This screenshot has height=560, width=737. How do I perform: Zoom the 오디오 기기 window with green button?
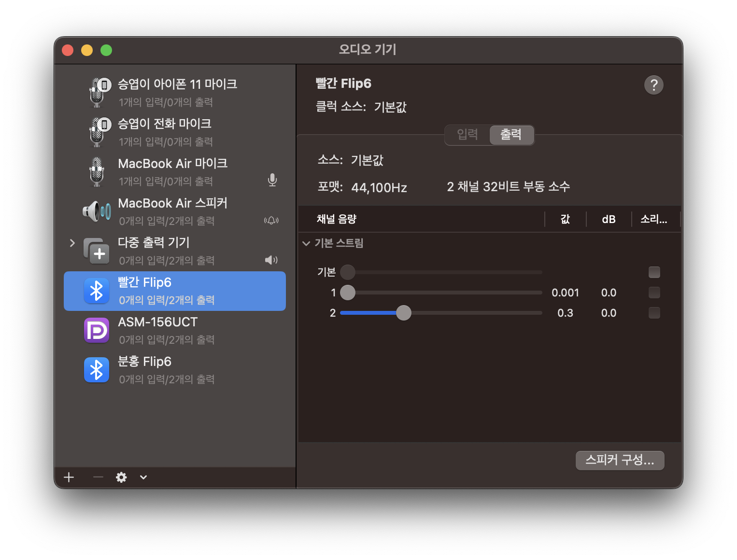click(x=106, y=50)
